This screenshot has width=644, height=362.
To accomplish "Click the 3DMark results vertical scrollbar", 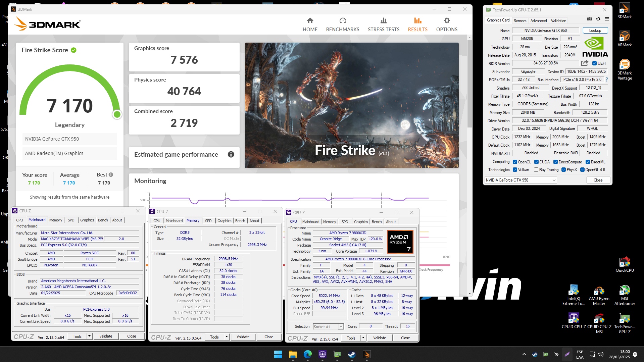I will coord(469,84).
